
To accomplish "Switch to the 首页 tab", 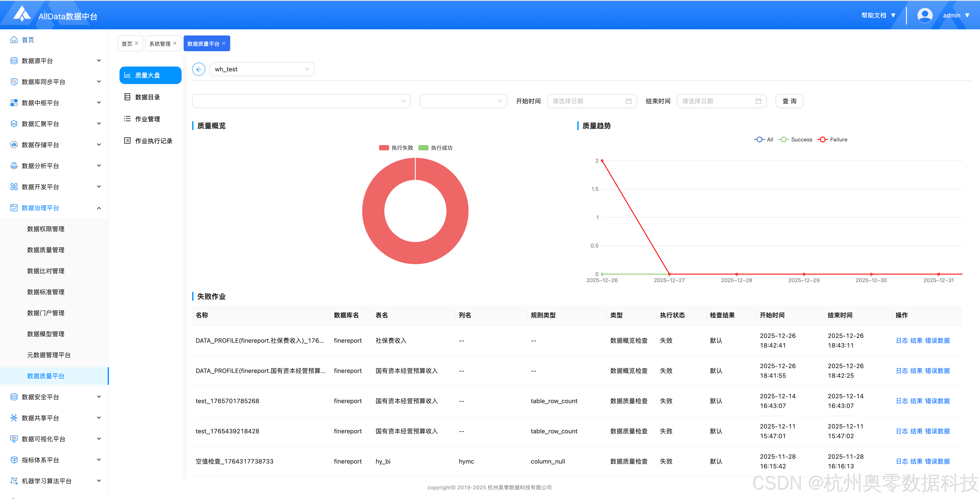I will [127, 44].
